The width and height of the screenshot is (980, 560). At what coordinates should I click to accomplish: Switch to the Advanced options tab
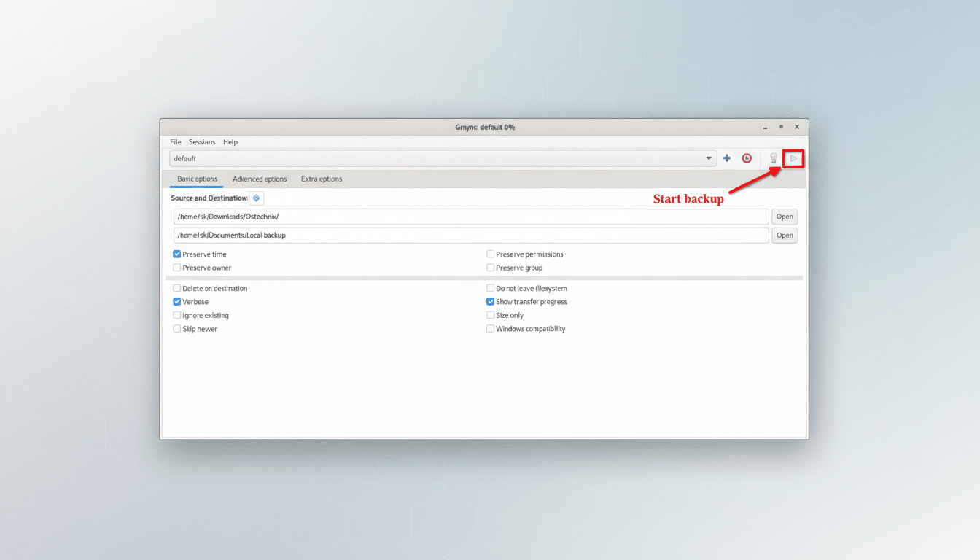point(260,179)
